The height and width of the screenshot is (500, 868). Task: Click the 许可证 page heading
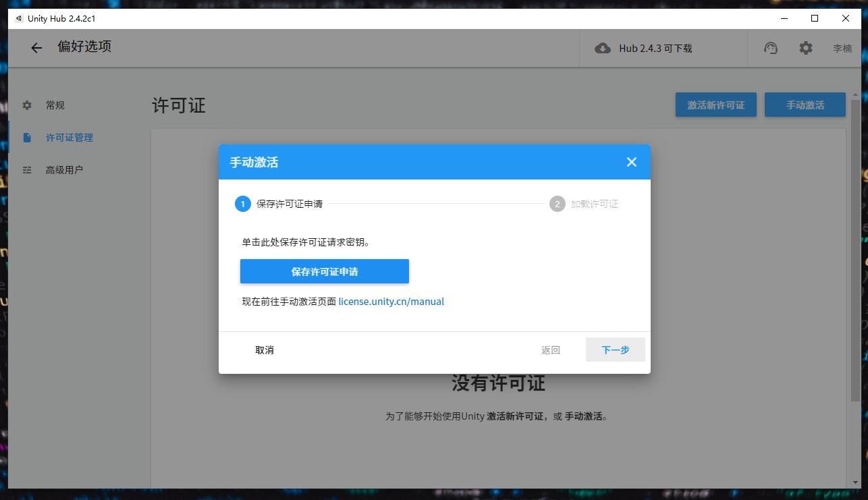(179, 105)
